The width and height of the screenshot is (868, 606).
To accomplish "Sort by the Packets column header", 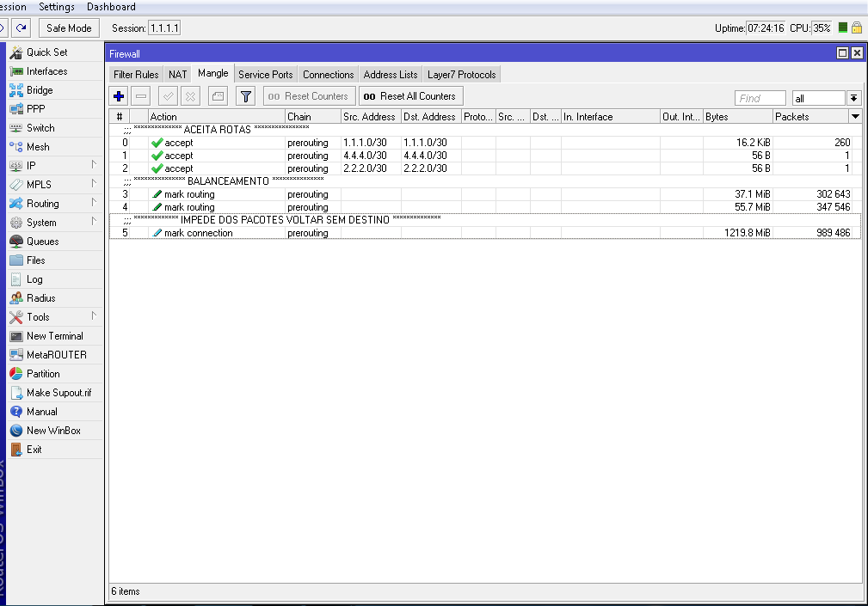I will (811, 117).
